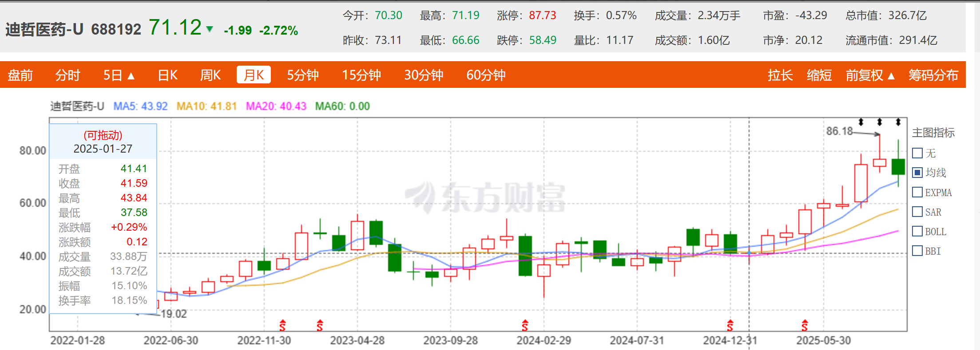Click the tooltip 收盘 value 41.59
Screen dimensions: 980x350
point(134,183)
